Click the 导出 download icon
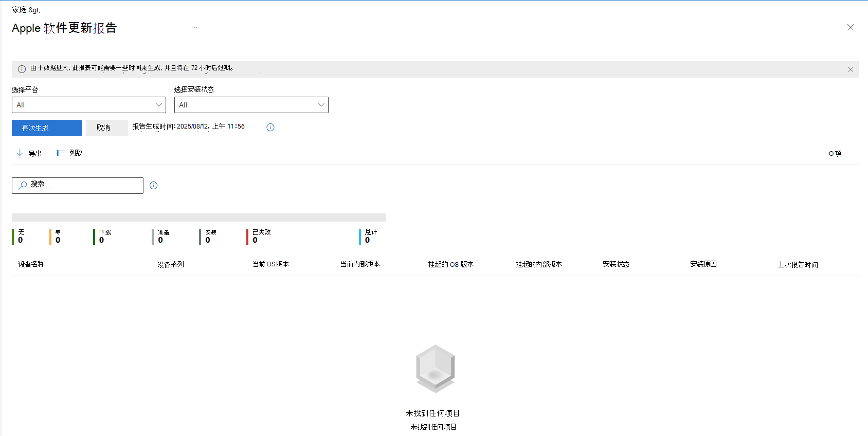The width and height of the screenshot is (868, 436). pos(20,153)
